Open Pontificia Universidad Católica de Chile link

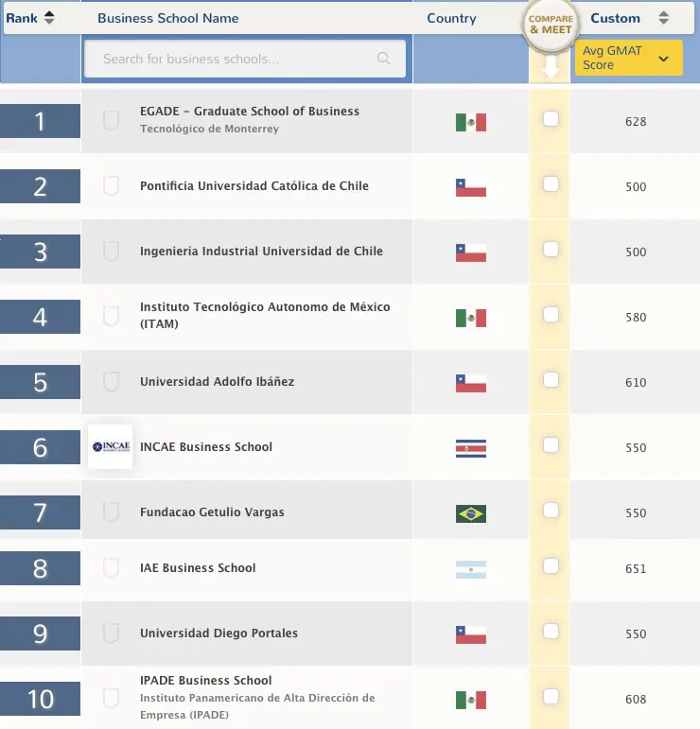(254, 186)
